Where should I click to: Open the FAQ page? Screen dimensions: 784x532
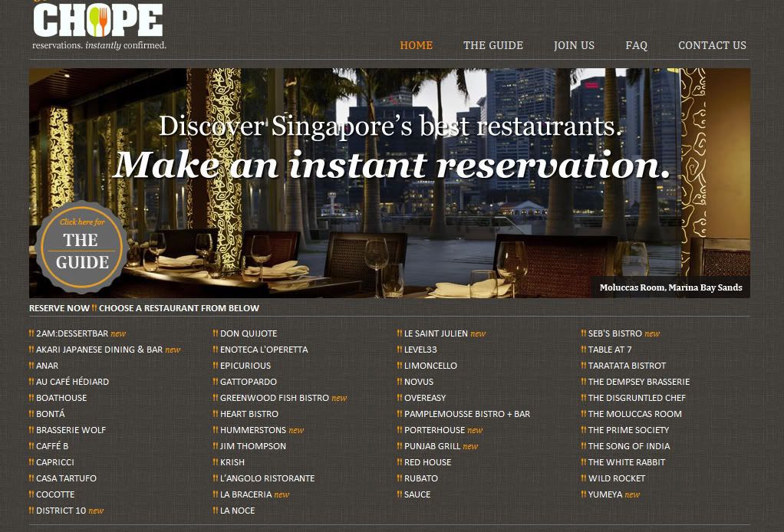(636, 45)
